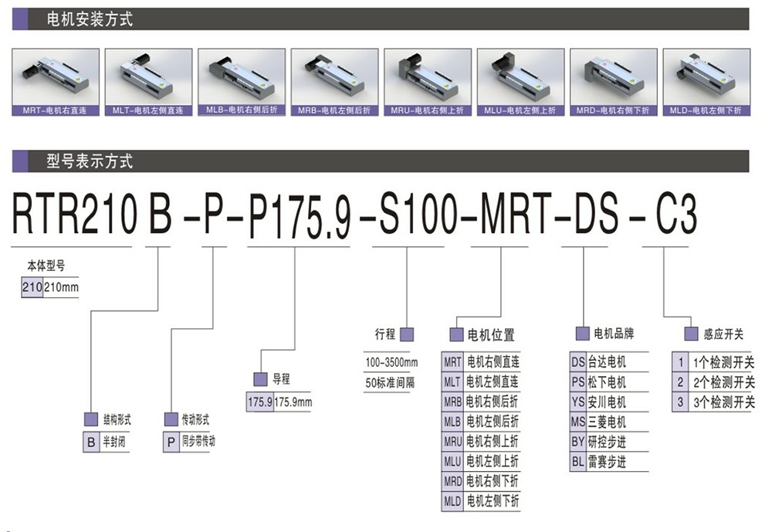The height and width of the screenshot is (532, 772).
Task: Click the 电机安装方式 section header
Action: tap(381, 19)
